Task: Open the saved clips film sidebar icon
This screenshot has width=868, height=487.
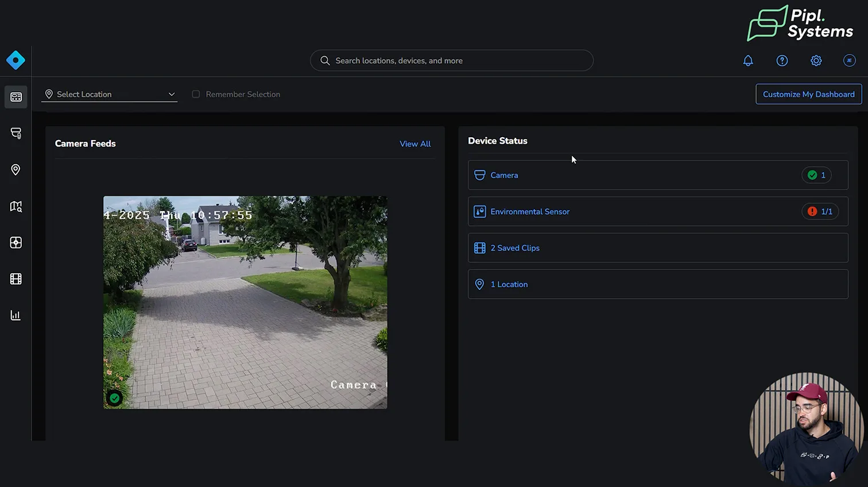Action: 16,279
